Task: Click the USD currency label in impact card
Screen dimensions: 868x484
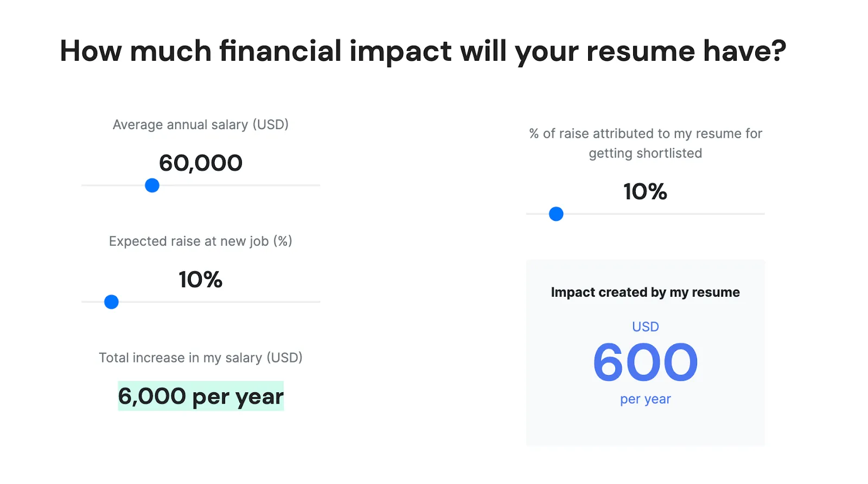Action: click(646, 327)
